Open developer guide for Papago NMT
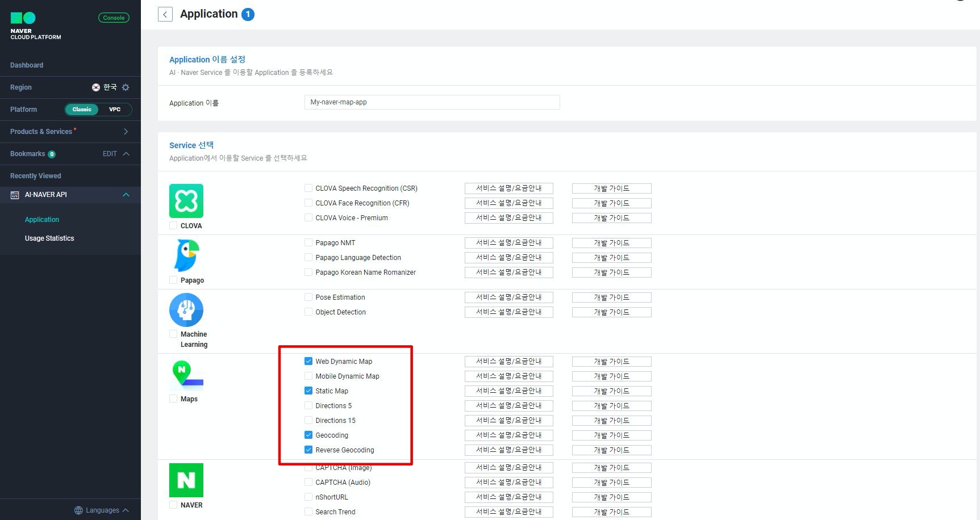The image size is (980, 520). coord(612,243)
